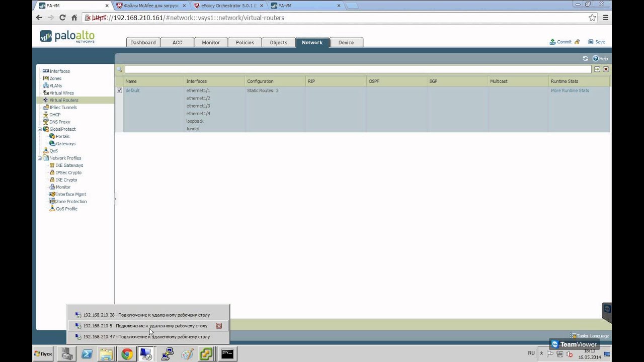Click into the filter search field
Viewport: 644px width, 362px height.
click(x=358, y=69)
